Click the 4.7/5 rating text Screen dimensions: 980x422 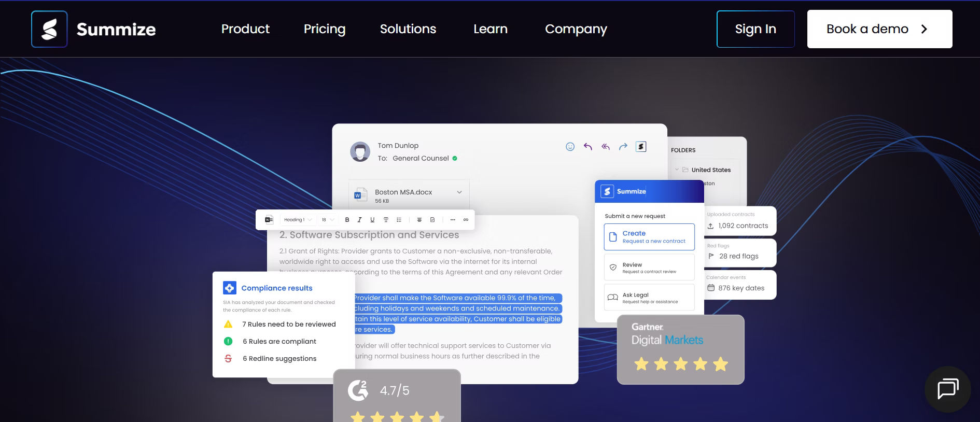click(x=395, y=390)
